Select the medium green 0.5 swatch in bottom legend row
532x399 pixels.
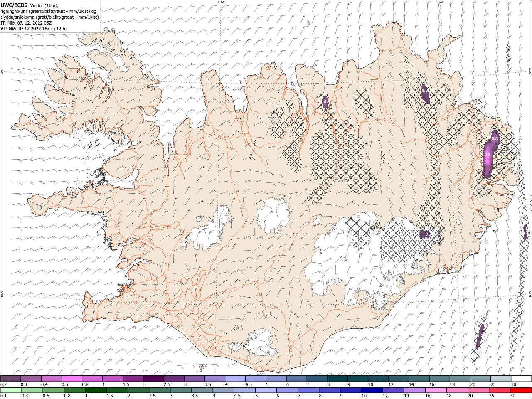[x=54, y=390]
